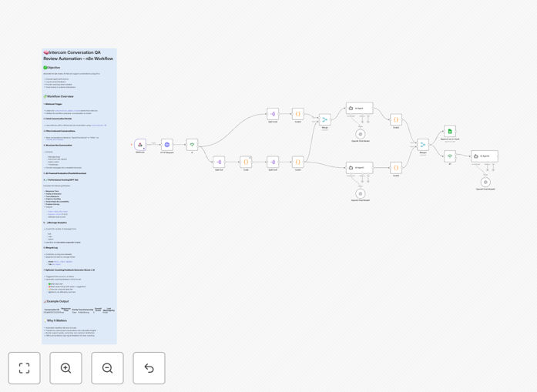Select the If node after HTTP Request
The width and height of the screenshot is (537, 392).
click(192, 145)
